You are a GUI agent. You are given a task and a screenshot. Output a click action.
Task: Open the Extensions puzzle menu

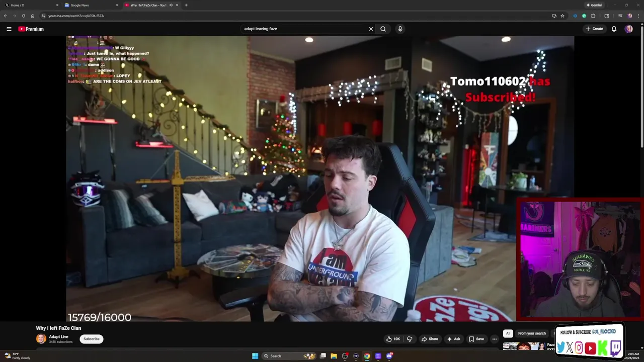click(x=593, y=16)
